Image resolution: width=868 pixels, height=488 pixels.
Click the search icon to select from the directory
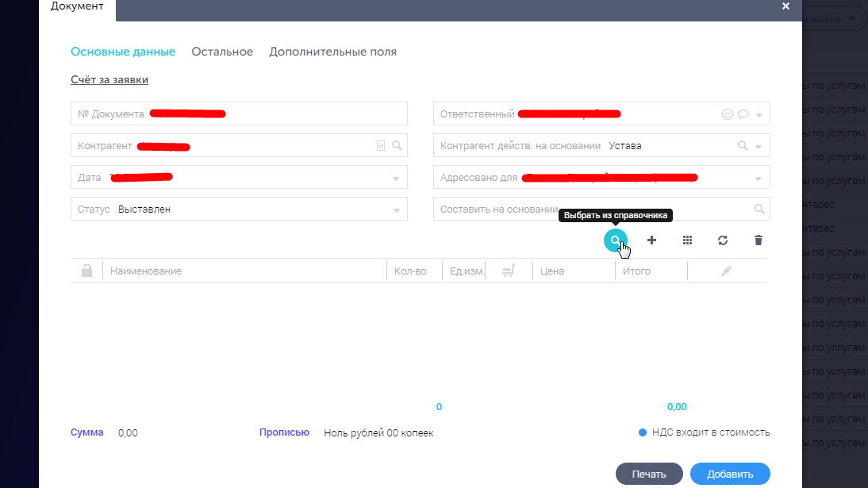[x=615, y=240]
